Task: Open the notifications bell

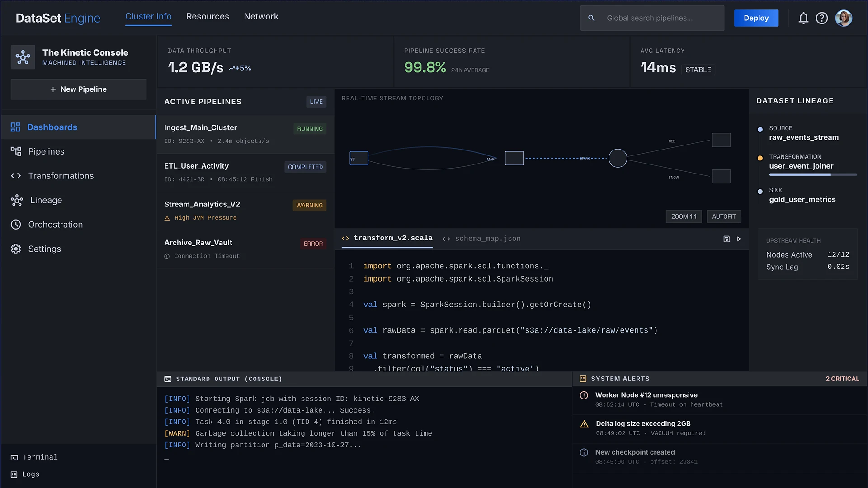Action: (803, 18)
